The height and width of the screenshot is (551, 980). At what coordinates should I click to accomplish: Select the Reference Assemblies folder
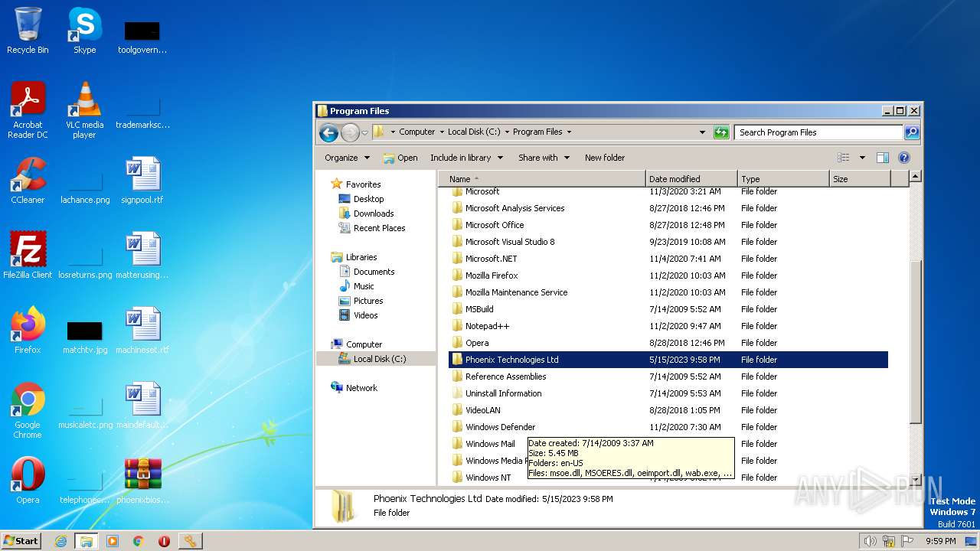[x=505, y=377]
